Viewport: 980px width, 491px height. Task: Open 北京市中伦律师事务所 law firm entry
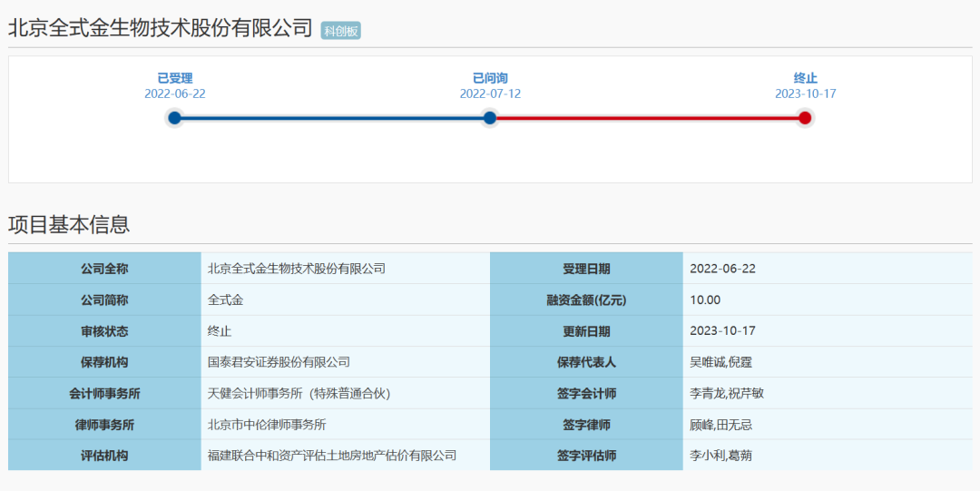click(267, 424)
